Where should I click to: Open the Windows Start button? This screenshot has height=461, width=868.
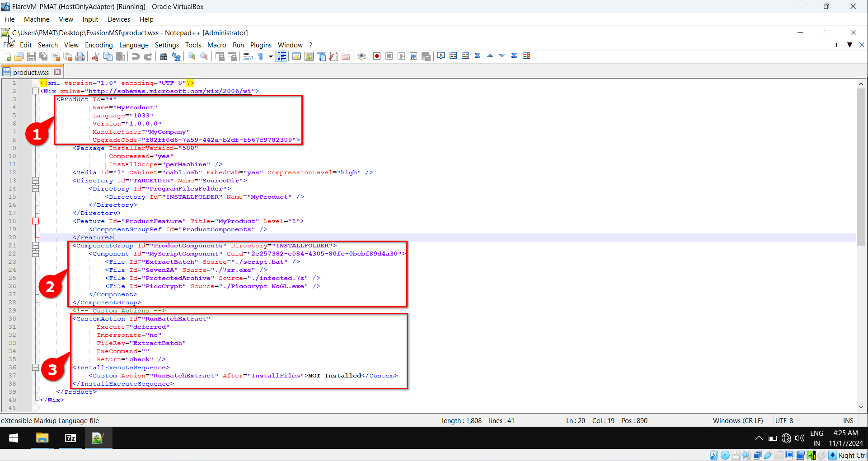(x=14, y=438)
